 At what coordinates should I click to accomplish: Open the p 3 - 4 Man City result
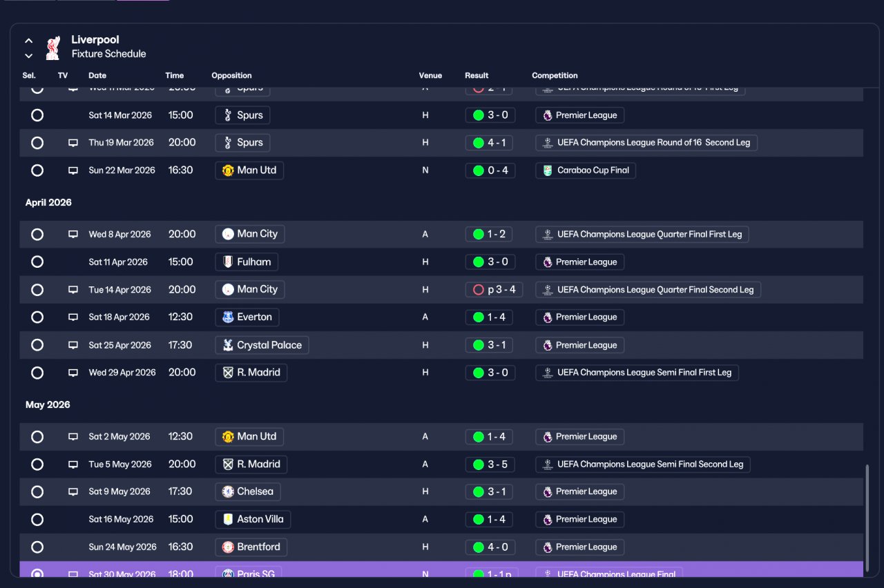click(x=494, y=290)
